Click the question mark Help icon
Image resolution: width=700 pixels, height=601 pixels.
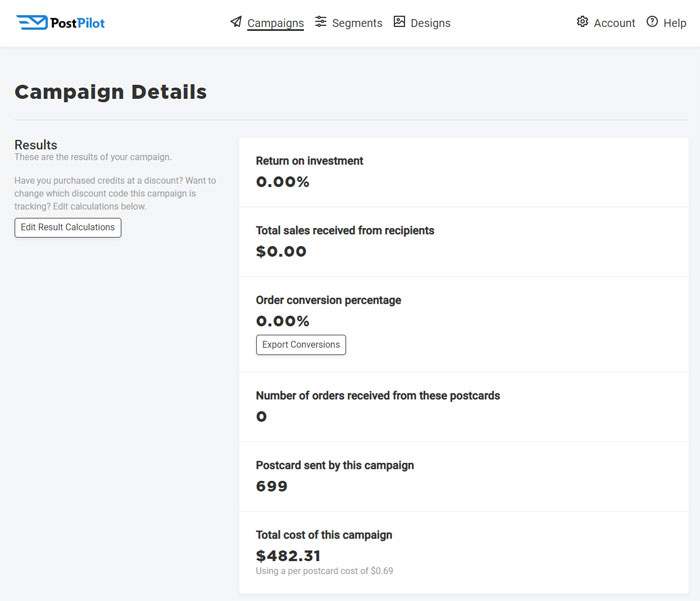[652, 21]
